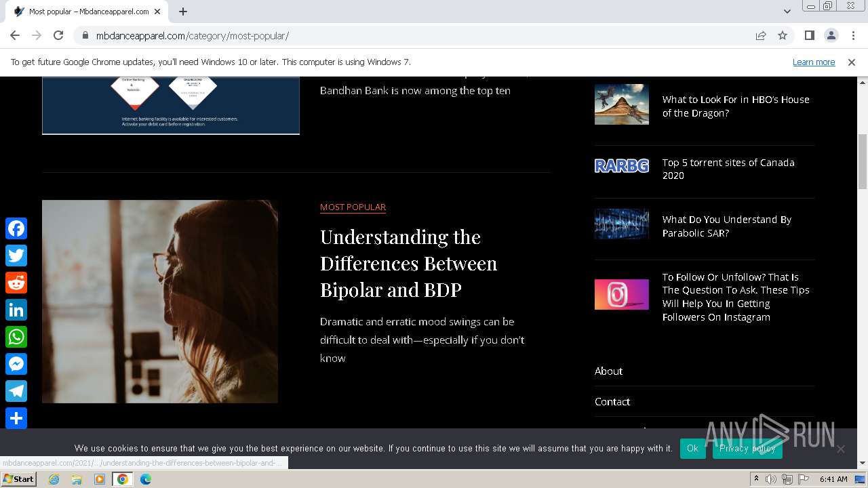Viewport: 868px width, 488px height.
Task: Open House of the Dragon article
Action: point(736,106)
